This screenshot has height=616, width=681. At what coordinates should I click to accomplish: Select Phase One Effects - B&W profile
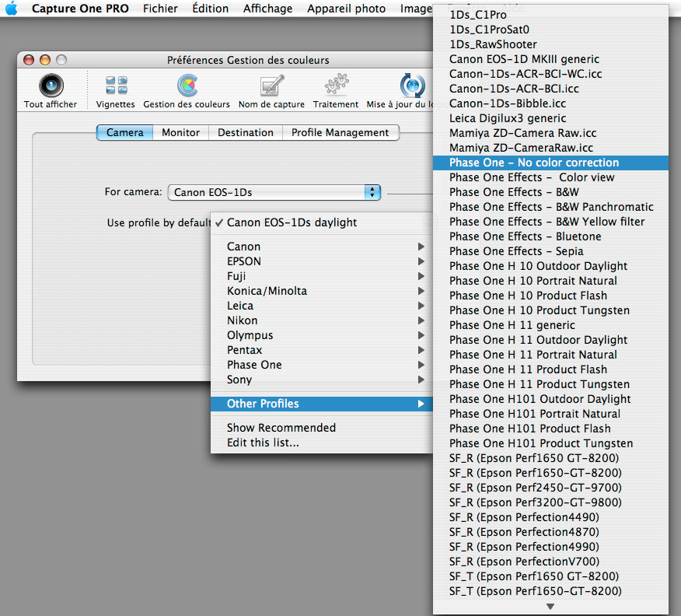pyautogui.click(x=550, y=192)
